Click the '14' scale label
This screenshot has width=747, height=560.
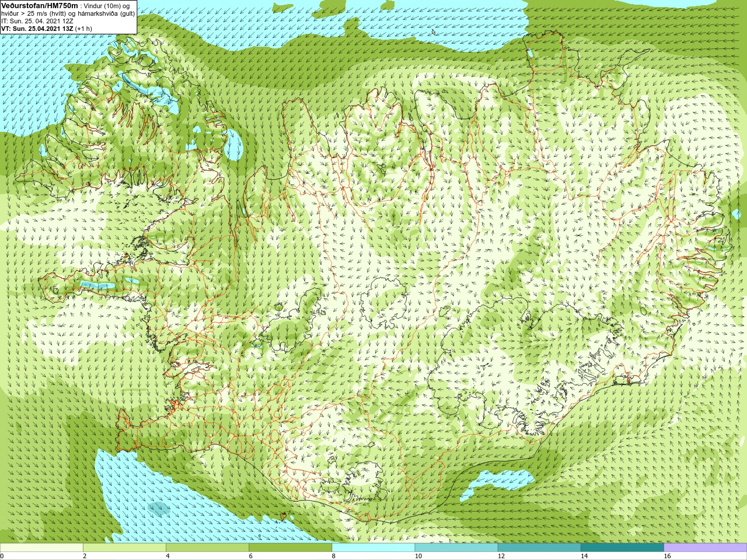584,556
